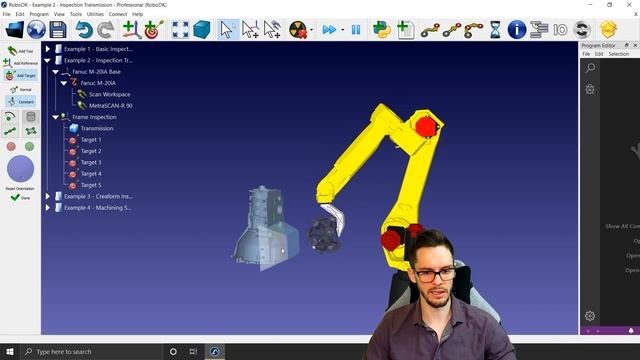Expand Example 4 - Machining station
The height and width of the screenshot is (360, 640).
(x=48, y=208)
